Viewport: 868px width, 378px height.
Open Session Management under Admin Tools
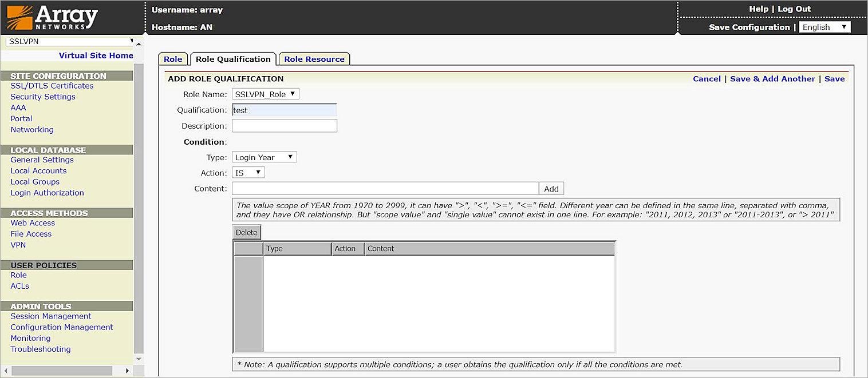[51, 316]
